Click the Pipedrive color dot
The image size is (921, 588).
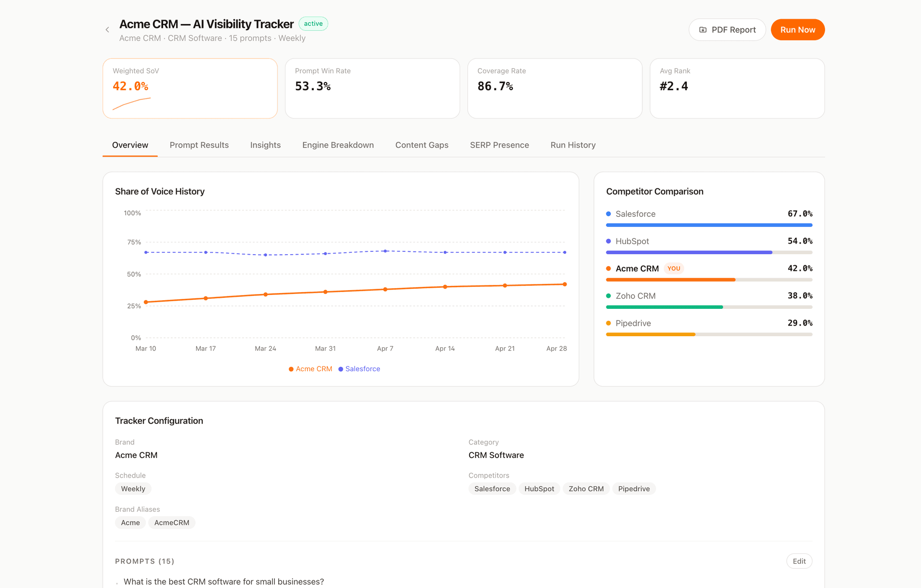(x=608, y=323)
